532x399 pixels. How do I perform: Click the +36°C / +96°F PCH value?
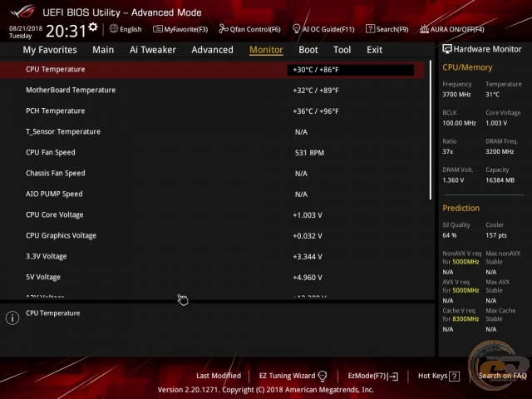(x=316, y=111)
